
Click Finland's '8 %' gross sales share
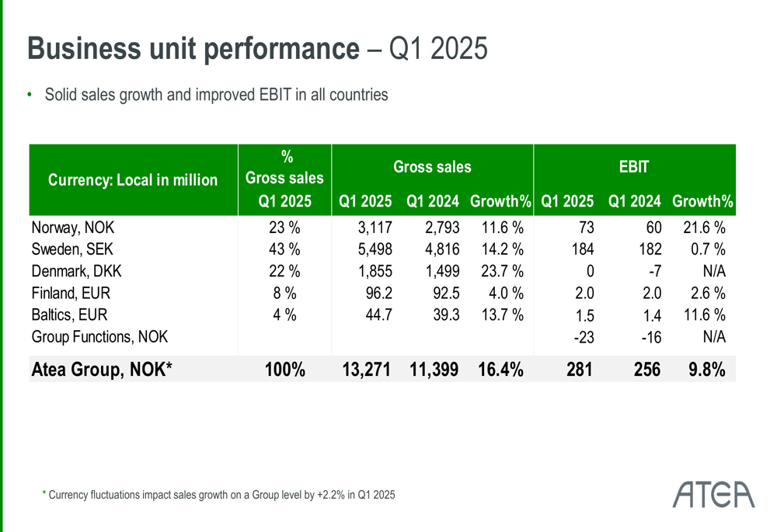click(x=284, y=293)
